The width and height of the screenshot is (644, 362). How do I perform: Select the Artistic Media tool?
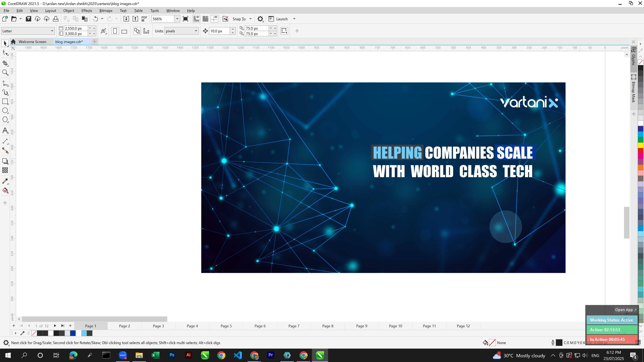[x=5, y=92]
